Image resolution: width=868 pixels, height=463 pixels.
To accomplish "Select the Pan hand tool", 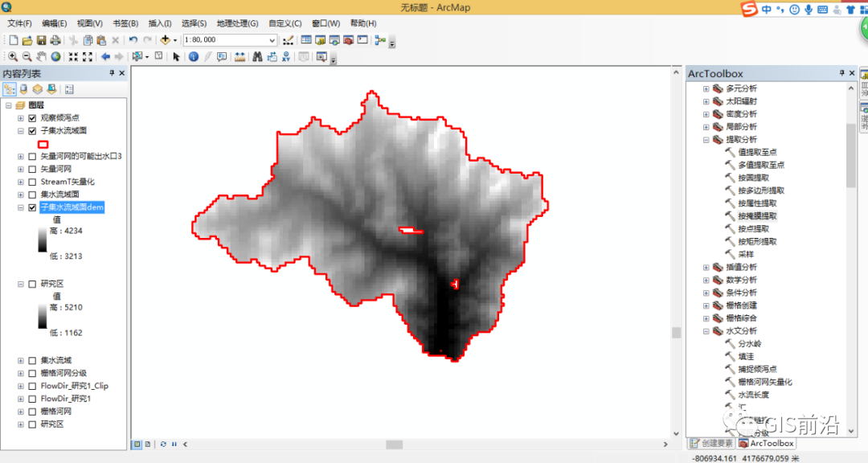I will pos(41,56).
